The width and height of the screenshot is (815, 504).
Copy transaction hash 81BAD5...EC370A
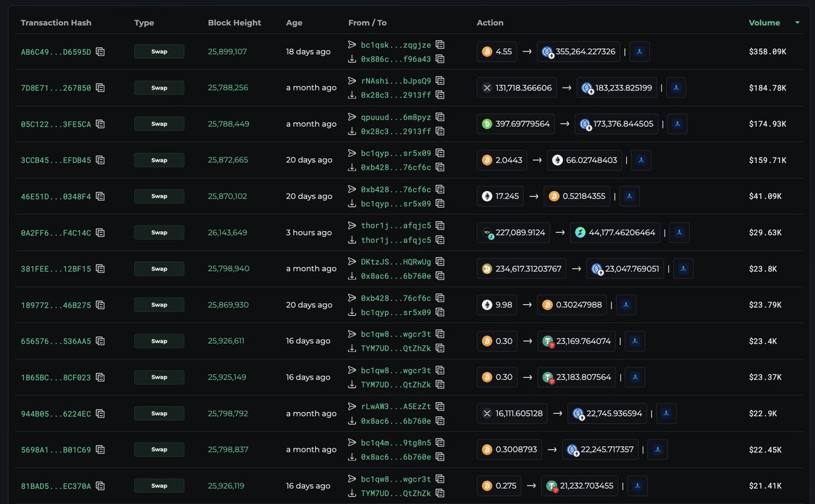pyautogui.click(x=101, y=486)
